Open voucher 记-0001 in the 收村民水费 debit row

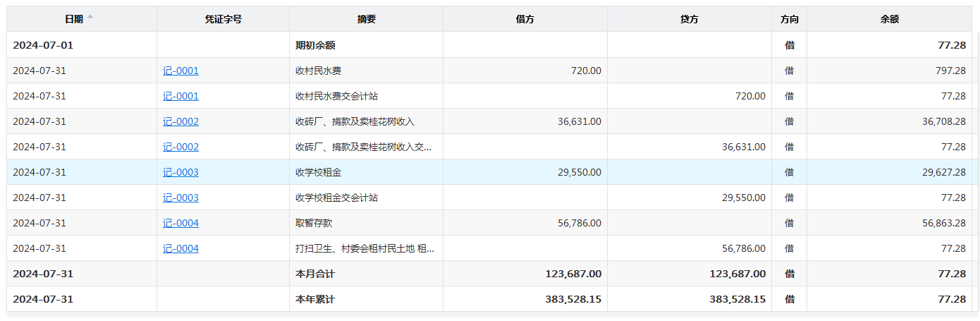tap(180, 71)
